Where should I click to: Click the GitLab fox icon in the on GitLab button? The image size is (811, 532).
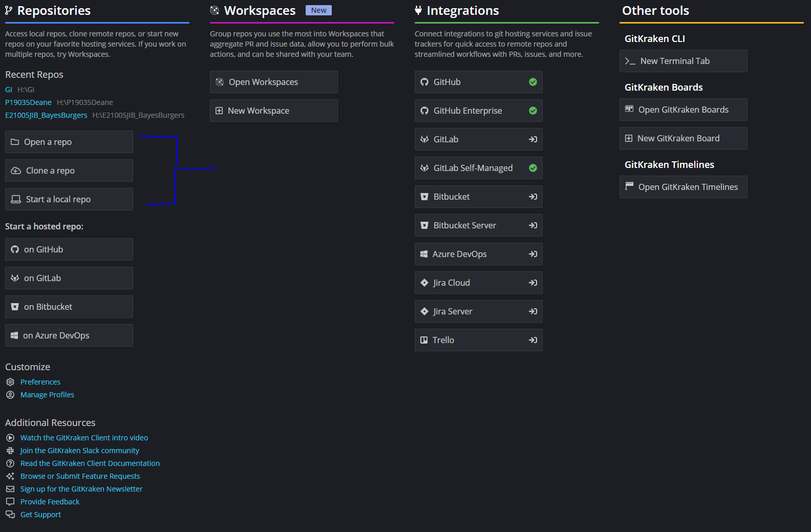15,278
